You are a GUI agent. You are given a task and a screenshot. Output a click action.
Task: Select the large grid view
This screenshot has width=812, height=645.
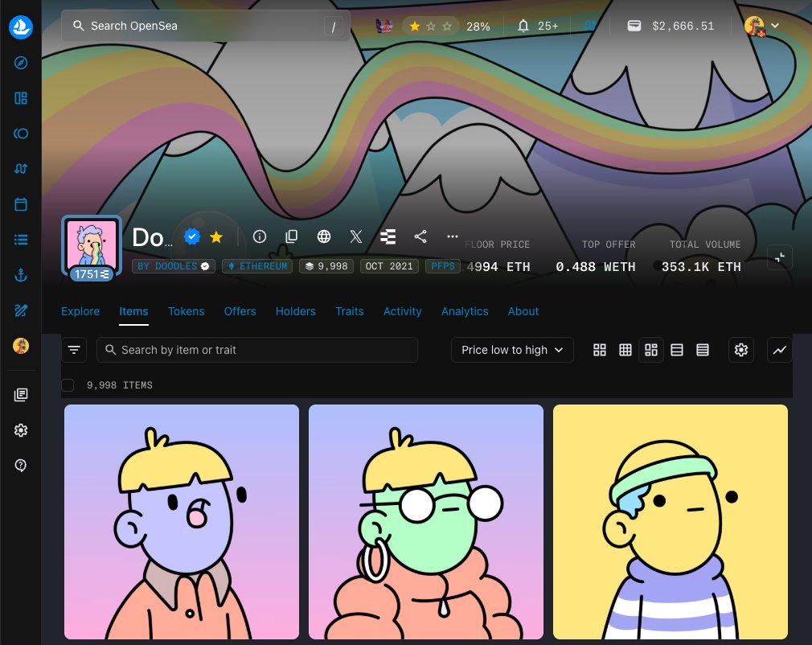pyautogui.click(x=600, y=350)
